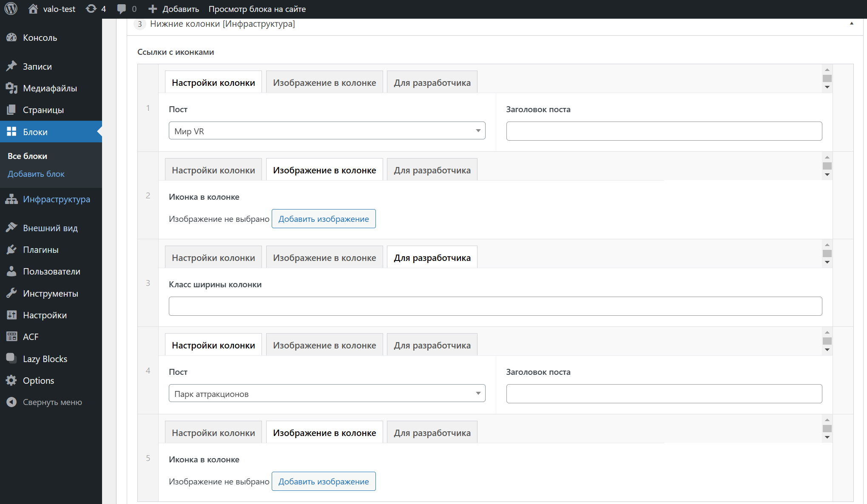The image size is (867, 504).
Task: Focus the Заголовок поста field in row 4
Action: (664, 394)
